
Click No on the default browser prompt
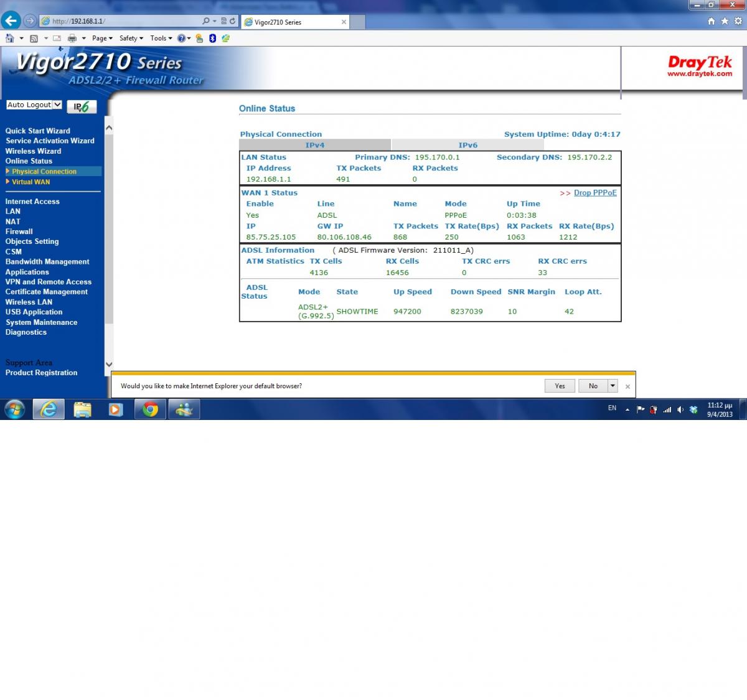coord(593,386)
